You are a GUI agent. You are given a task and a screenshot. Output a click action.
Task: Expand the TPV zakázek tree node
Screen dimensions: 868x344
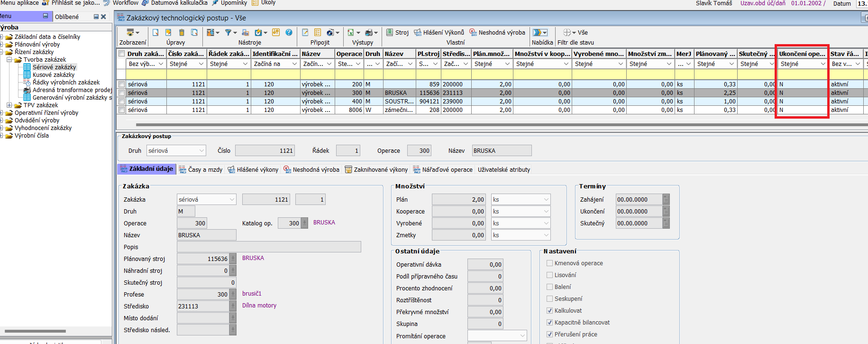click(x=9, y=105)
